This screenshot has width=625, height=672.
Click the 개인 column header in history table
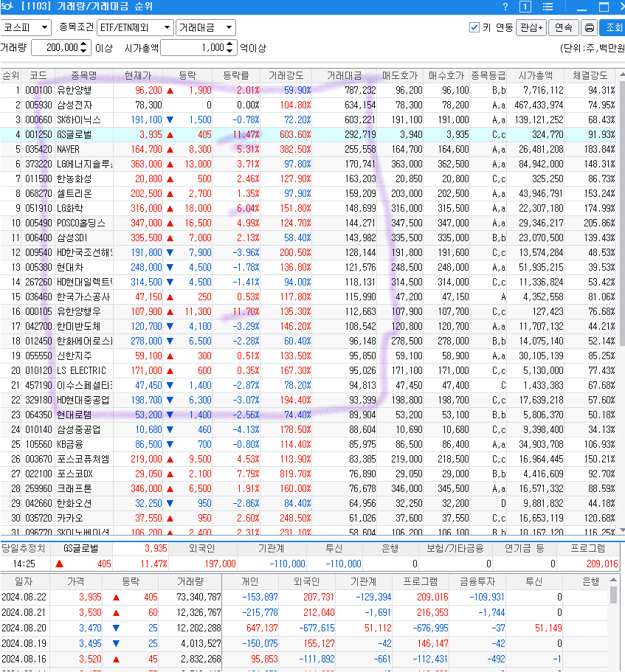coord(250,581)
